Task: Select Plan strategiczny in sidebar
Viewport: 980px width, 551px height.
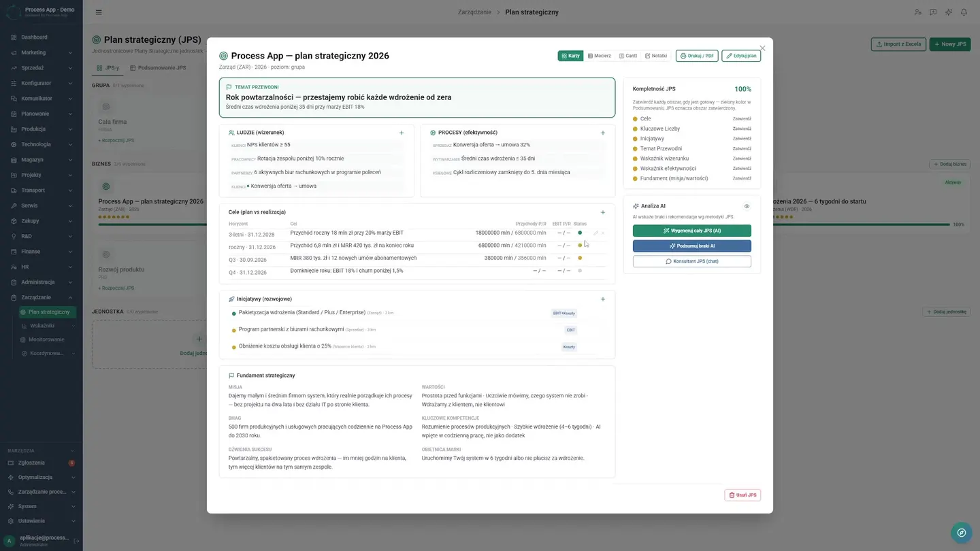Action: (x=48, y=312)
